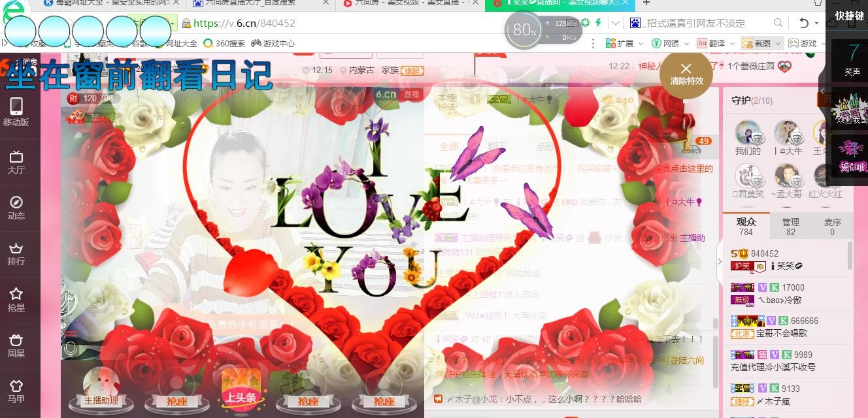Switch to the 管理 managers tab

point(790,227)
